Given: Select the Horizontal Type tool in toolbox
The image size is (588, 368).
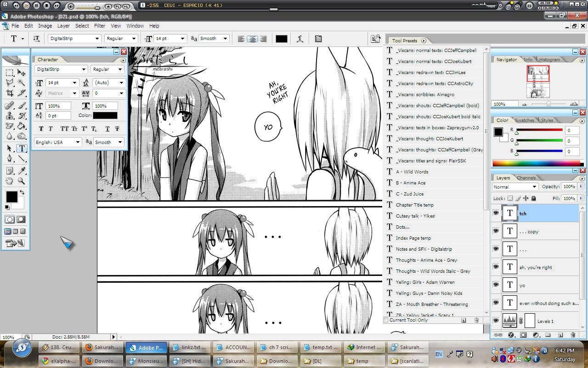Looking at the screenshot, I should 22,149.
